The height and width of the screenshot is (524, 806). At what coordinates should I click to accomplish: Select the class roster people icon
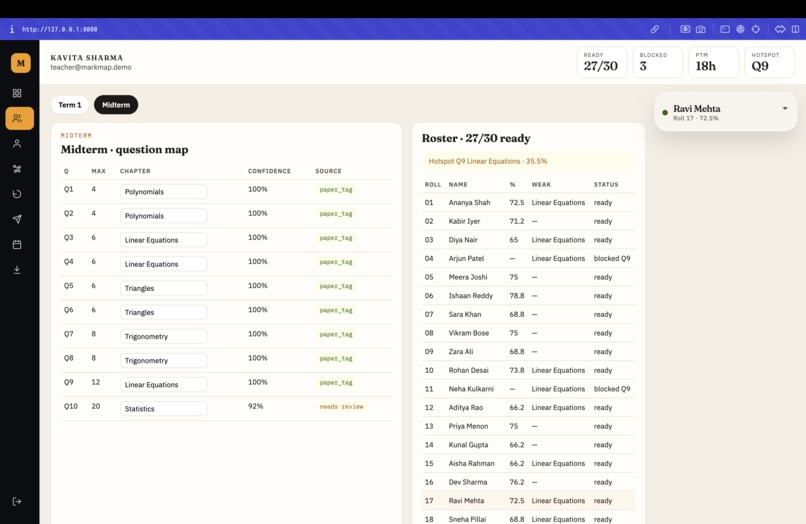pyautogui.click(x=20, y=118)
